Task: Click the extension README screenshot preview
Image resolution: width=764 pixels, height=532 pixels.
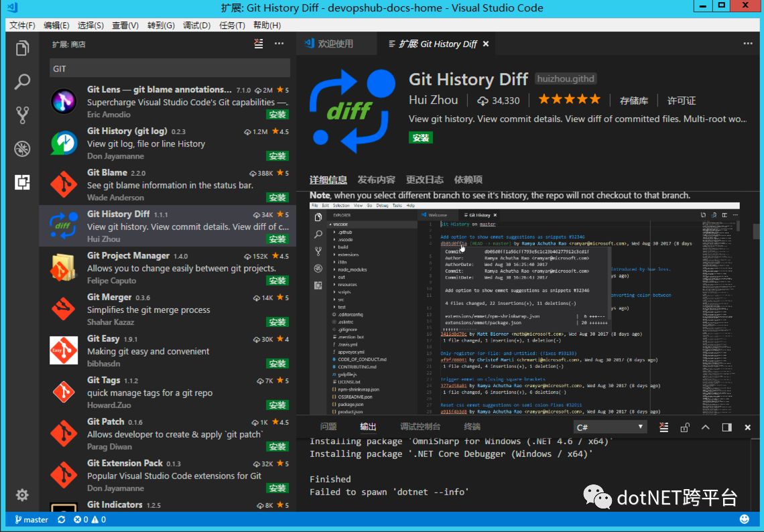Action: click(x=524, y=308)
